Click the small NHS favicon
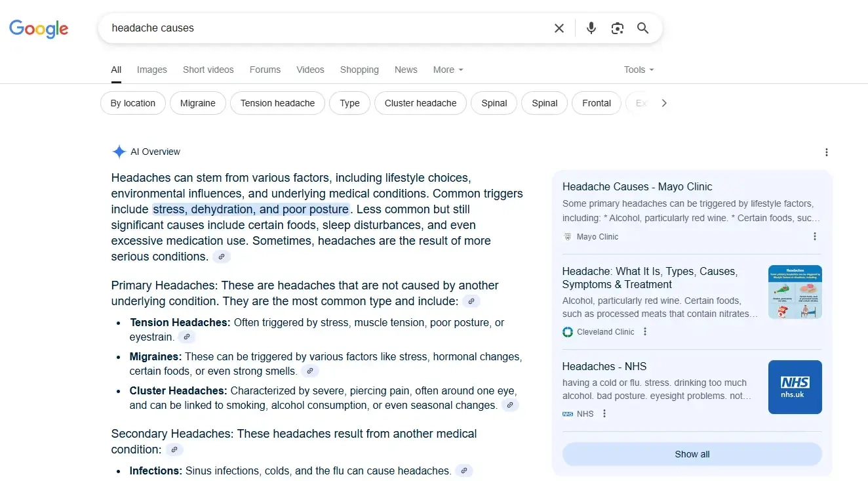Viewport: 868px width, 481px height. pos(568,414)
